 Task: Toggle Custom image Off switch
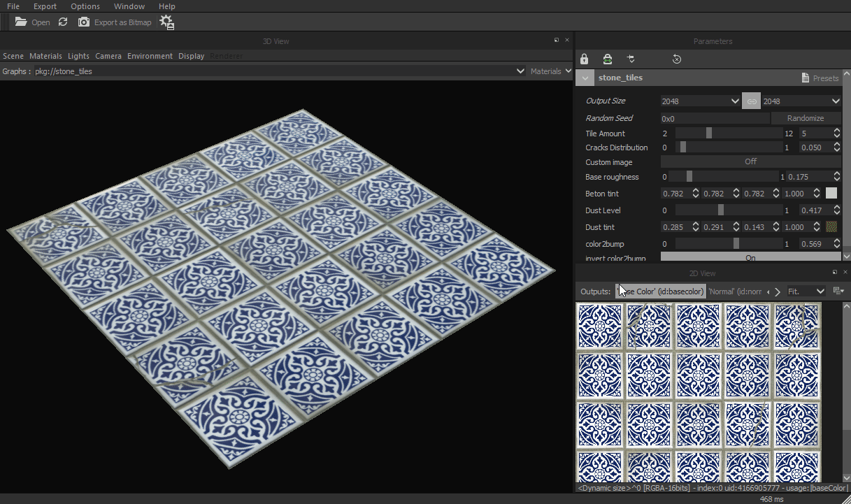pyautogui.click(x=750, y=161)
